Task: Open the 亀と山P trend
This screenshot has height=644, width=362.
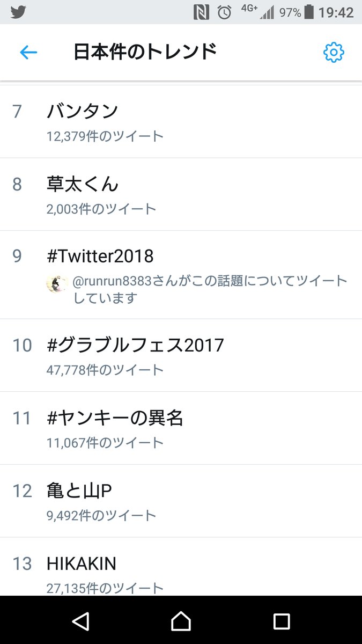Action: (x=79, y=491)
